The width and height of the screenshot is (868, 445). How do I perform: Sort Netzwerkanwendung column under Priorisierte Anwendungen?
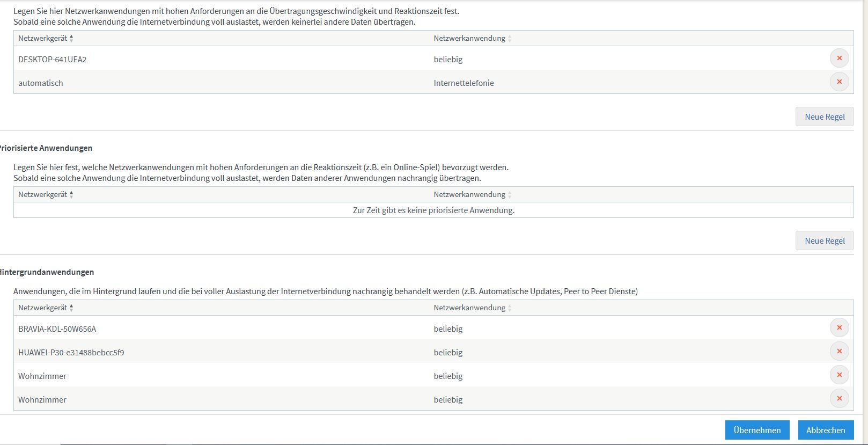473,194
